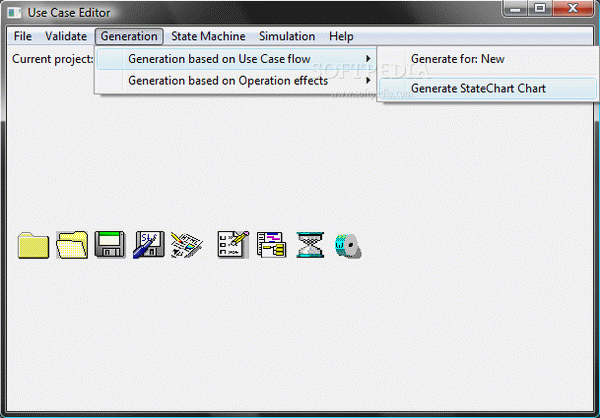Click the hourglass icon

pos(309,244)
